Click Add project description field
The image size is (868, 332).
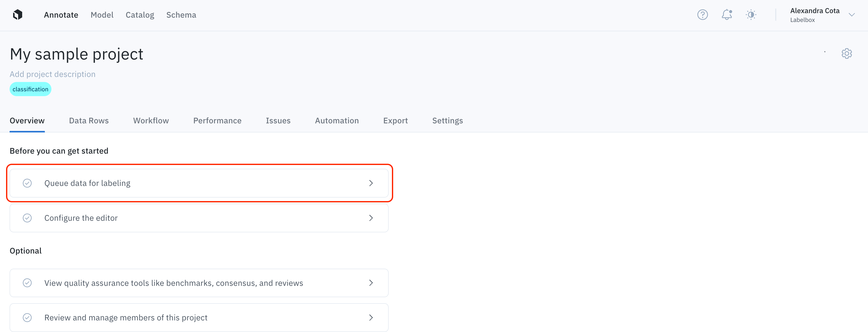[x=53, y=74]
